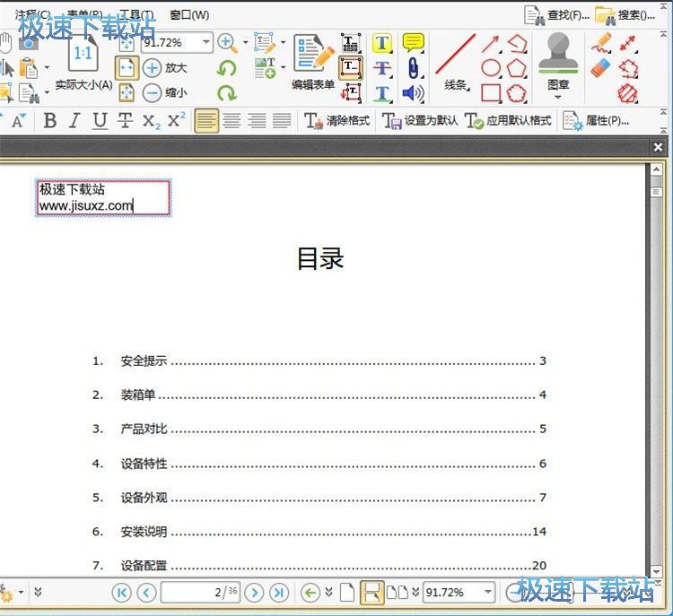Go to the next page
The width and height of the screenshot is (673, 616).
[254, 593]
